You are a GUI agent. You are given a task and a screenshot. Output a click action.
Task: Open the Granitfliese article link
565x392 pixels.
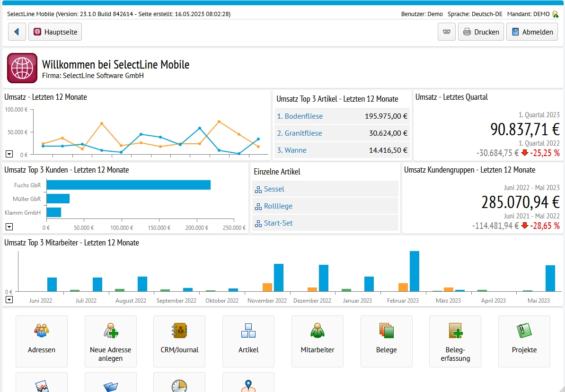point(300,133)
